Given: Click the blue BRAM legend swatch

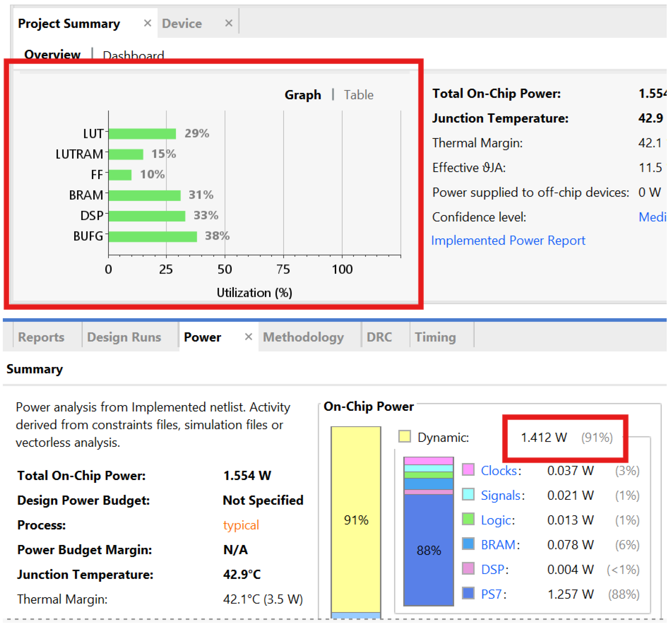Looking at the screenshot, I should click(468, 544).
